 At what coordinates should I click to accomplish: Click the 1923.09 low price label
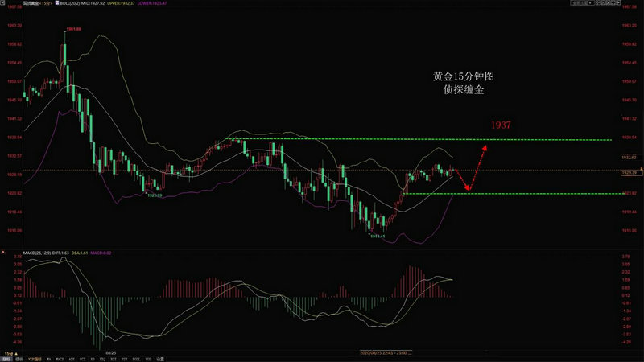pyautogui.click(x=155, y=195)
